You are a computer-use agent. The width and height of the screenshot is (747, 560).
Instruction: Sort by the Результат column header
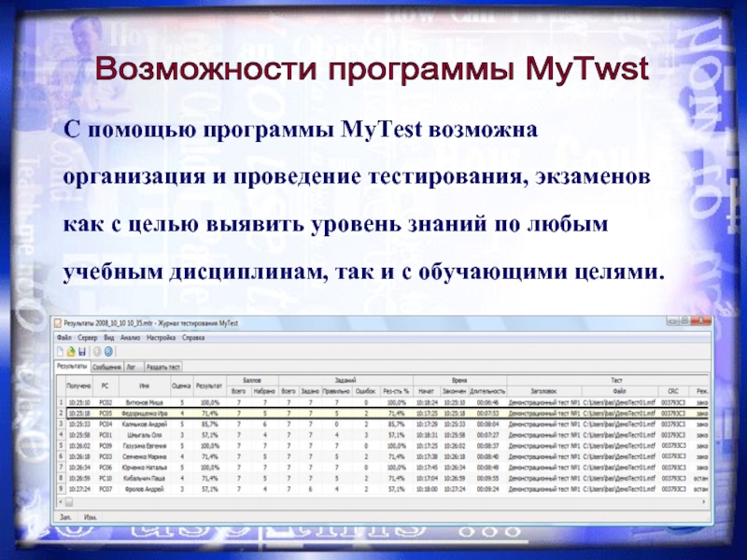[x=209, y=385]
